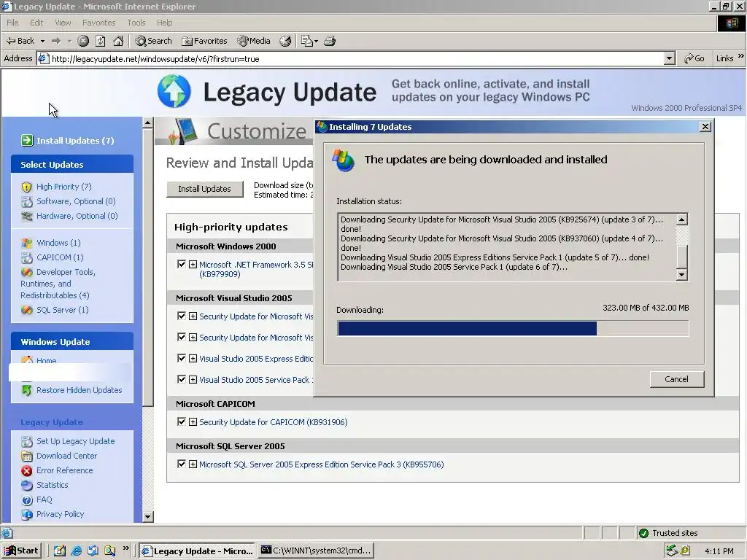Image resolution: width=747 pixels, height=560 pixels.
Task: Click the address URL field
Action: click(351, 58)
